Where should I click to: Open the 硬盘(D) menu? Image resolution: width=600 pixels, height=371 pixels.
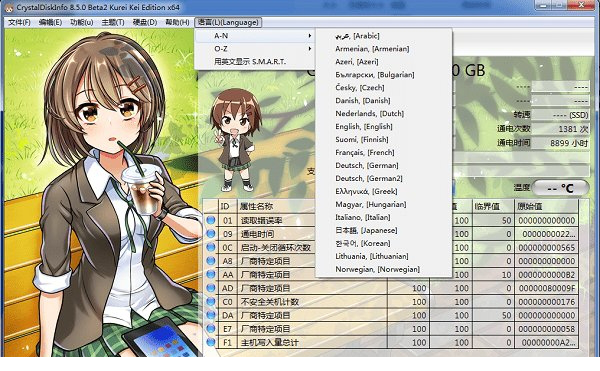pyautogui.click(x=145, y=23)
